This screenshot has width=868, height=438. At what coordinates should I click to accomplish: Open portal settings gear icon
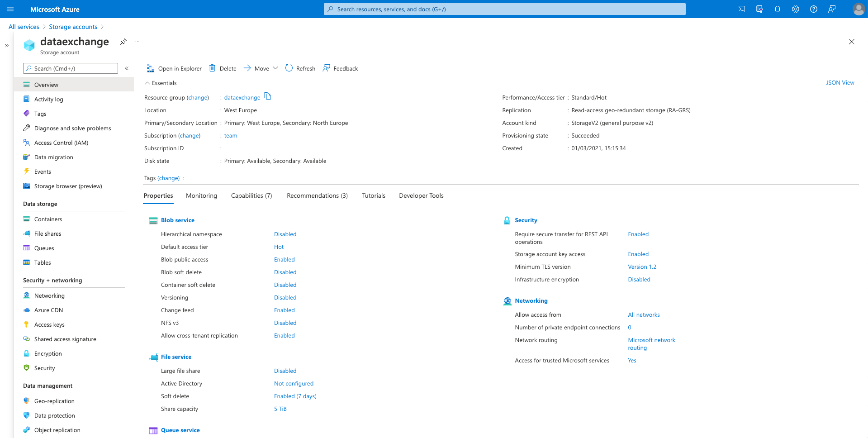coord(796,9)
